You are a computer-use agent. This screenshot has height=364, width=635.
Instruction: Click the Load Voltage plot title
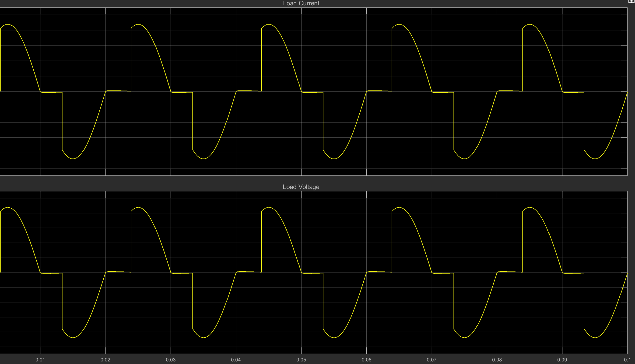(301, 187)
